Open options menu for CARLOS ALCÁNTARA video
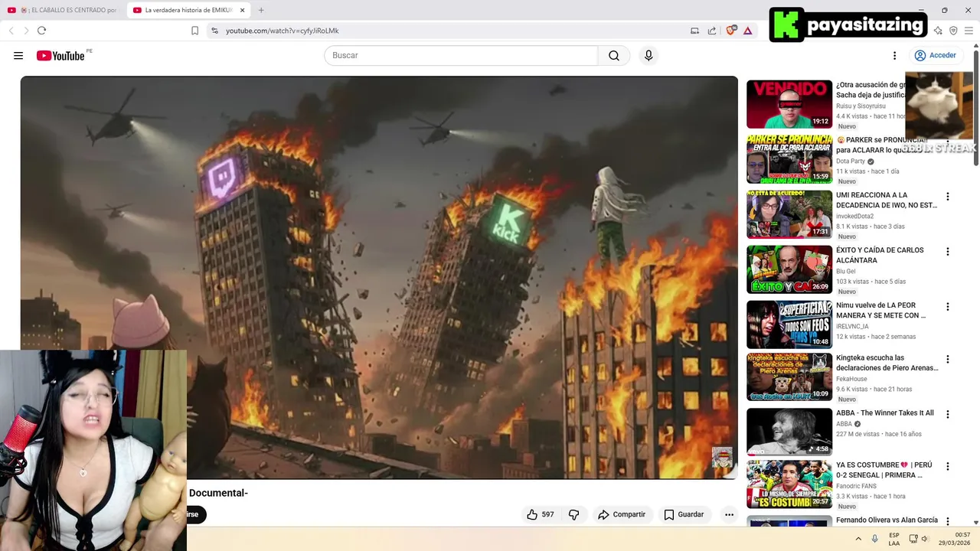 coord(948,252)
